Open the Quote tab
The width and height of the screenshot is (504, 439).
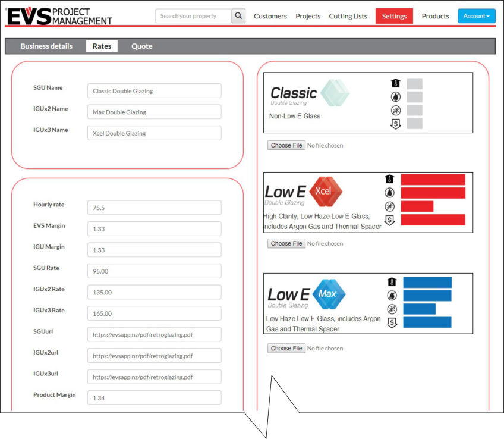point(141,46)
